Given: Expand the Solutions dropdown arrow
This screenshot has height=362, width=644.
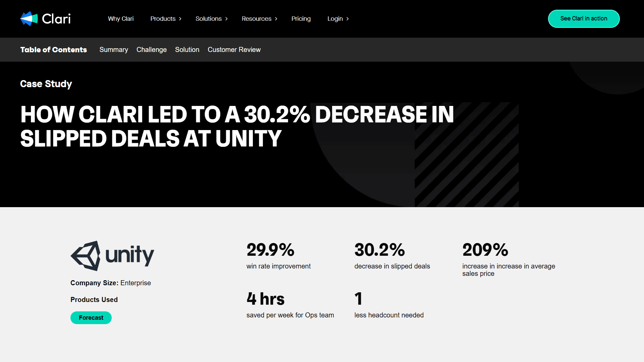Looking at the screenshot, I should pyautogui.click(x=226, y=19).
